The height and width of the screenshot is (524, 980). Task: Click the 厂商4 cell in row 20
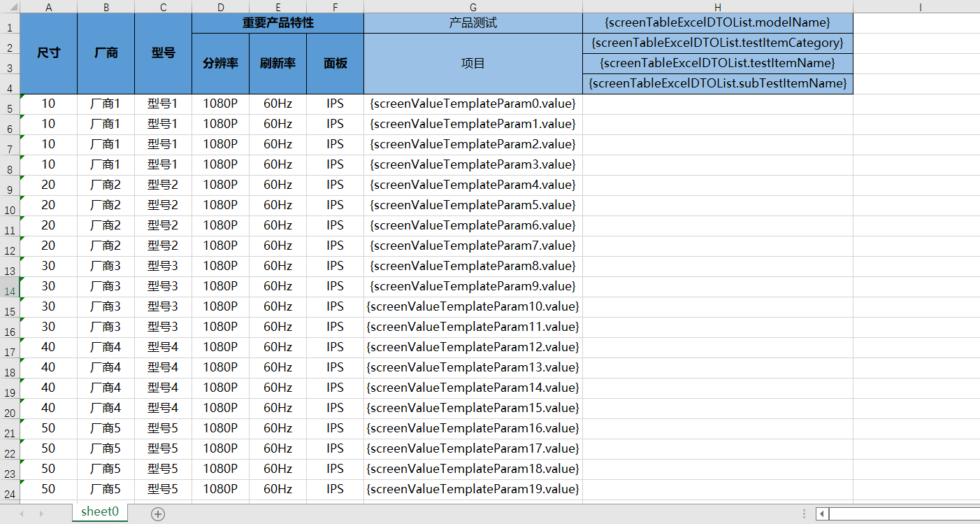click(x=106, y=409)
